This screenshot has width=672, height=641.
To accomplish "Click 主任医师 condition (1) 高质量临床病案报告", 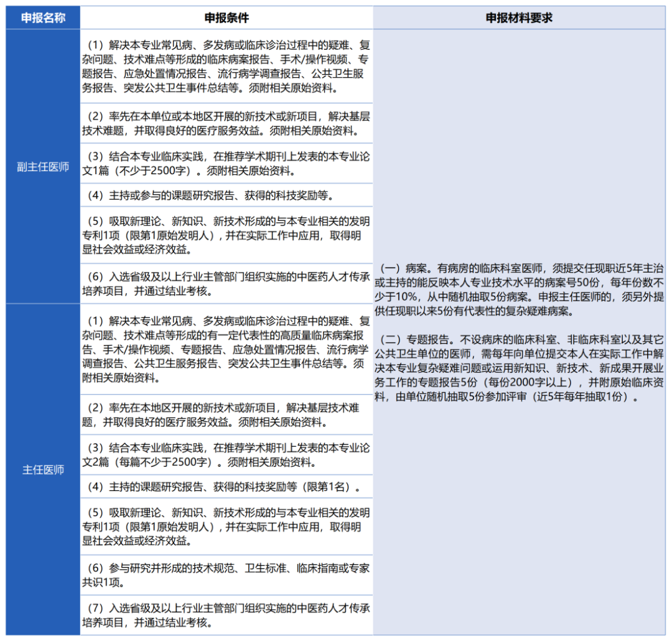I will tap(226, 349).
